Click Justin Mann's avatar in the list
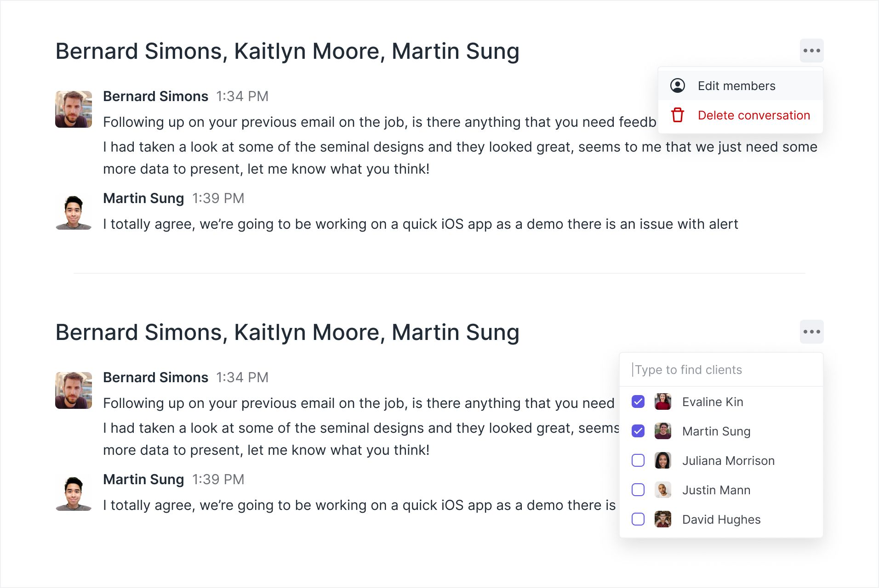The height and width of the screenshot is (588, 879). (663, 490)
